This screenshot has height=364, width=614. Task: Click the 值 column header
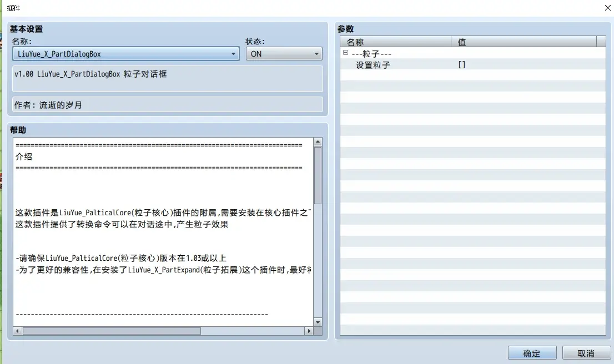[x=524, y=42]
